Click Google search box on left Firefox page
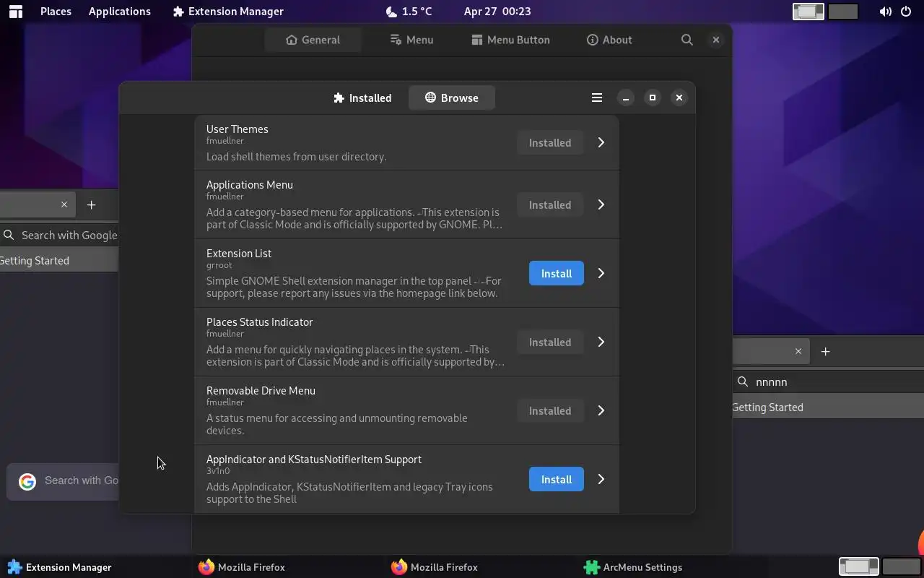The height and width of the screenshot is (578, 924). pos(63,480)
